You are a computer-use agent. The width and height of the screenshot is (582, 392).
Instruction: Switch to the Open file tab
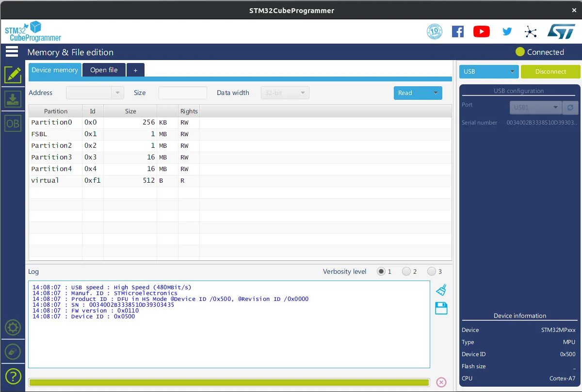click(x=104, y=70)
